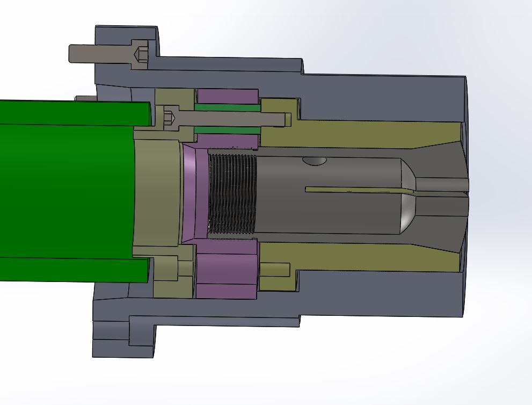Select the short dowel pin below collet
532x405 pixels.
click(275, 269)
